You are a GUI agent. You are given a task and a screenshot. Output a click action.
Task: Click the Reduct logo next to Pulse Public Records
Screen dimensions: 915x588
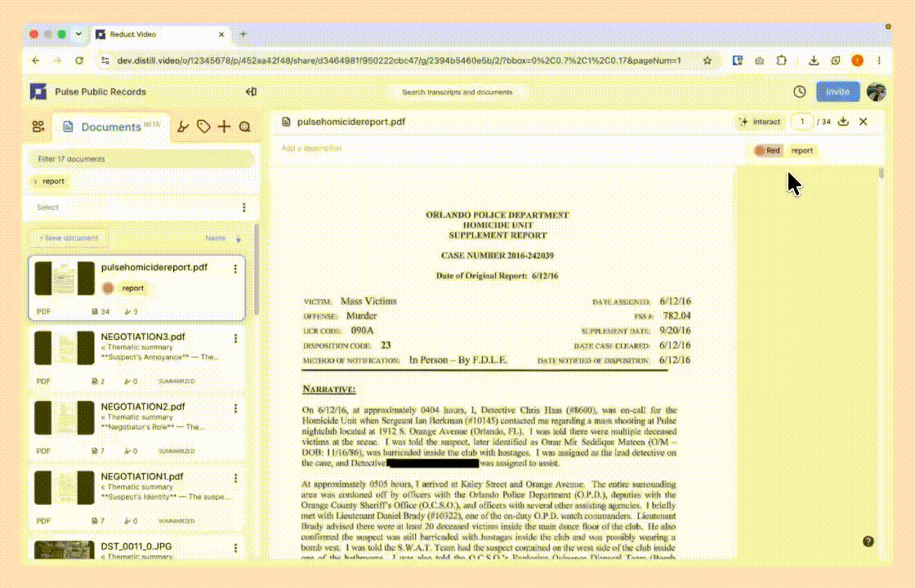[x=38, y=91]
